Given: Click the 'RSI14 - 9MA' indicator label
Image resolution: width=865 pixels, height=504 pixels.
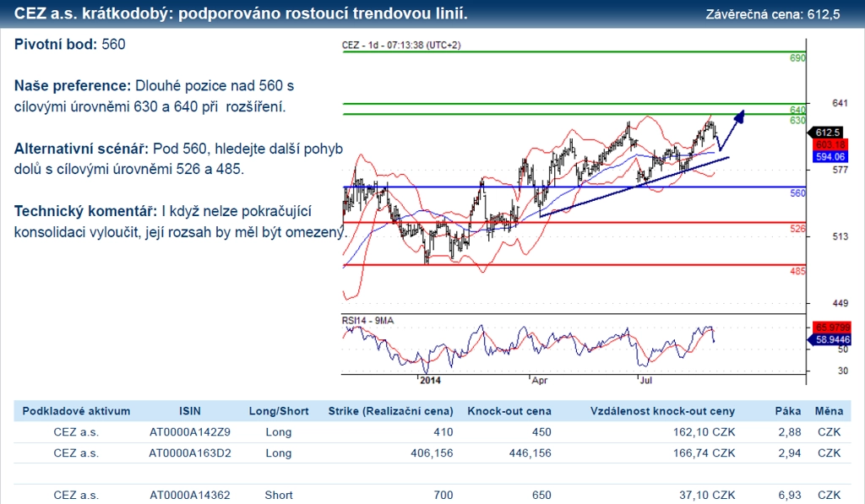Looking at the screenshot, I should pyautogui.click(x=368, y=320).
